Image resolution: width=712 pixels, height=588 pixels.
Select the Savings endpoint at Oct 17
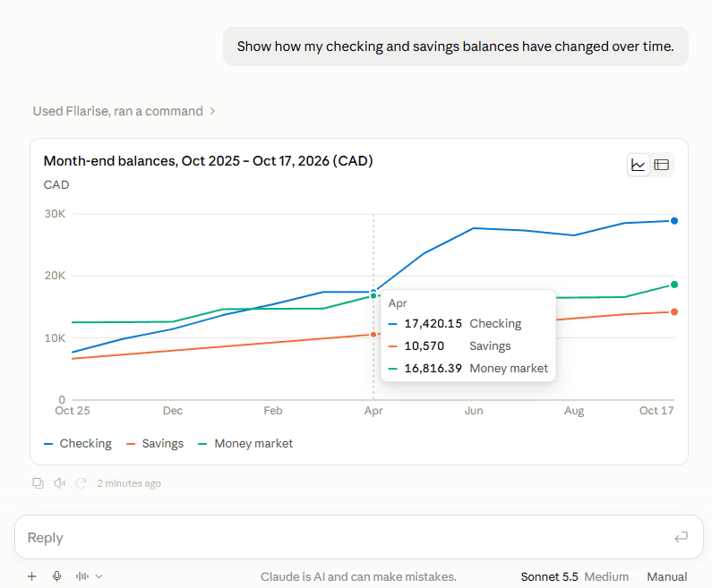[674, 311]
